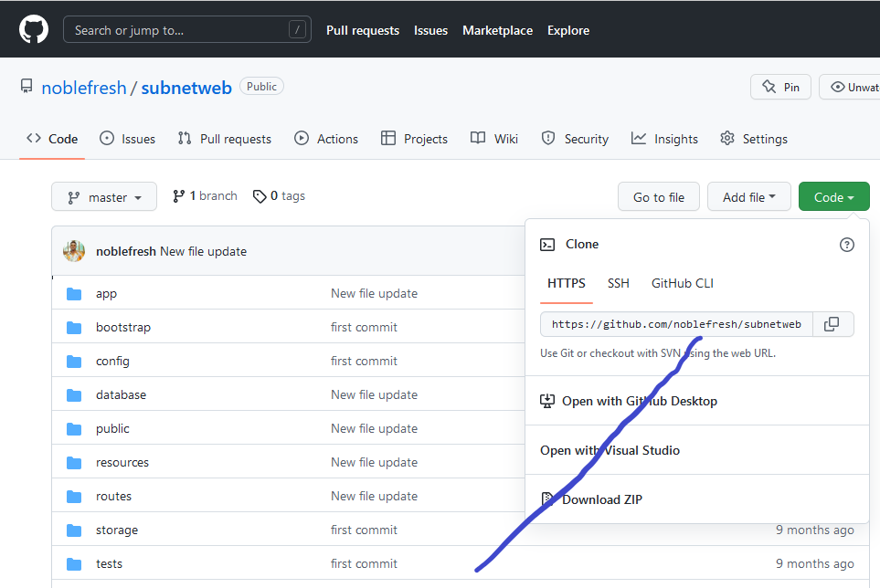Click the zip file icon by Download ZIP
This screenshot has height=588, width=880.
(546, 499)
